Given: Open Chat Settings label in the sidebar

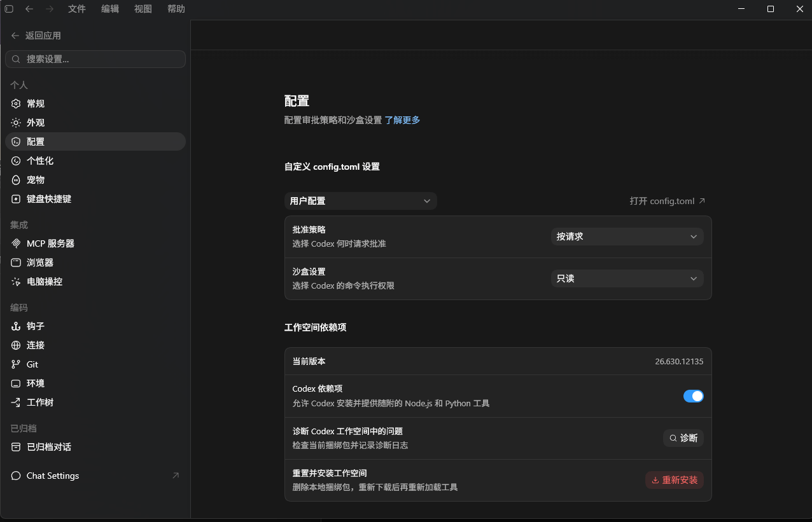Looking at the screenshot, I should click(x=53, y=476).
